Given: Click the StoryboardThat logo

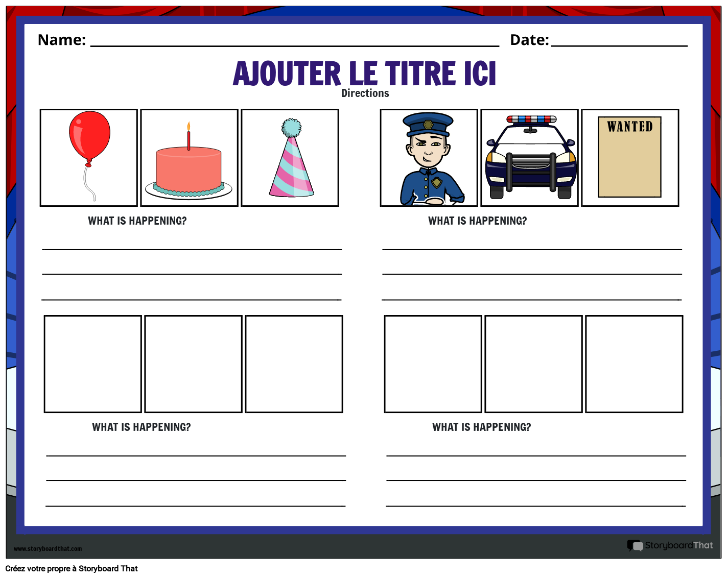Looking at the screenshot, I should pos(670,545).
